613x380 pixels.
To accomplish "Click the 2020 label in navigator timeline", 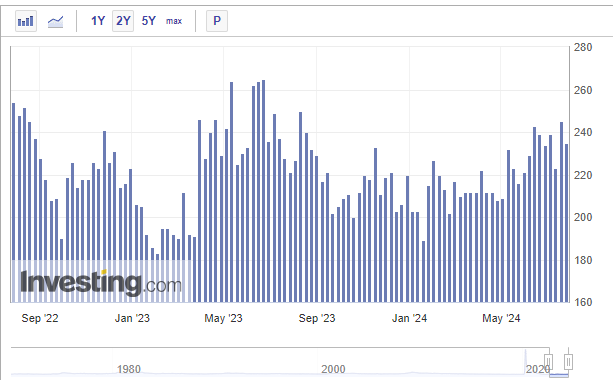I will click(538, 369).
